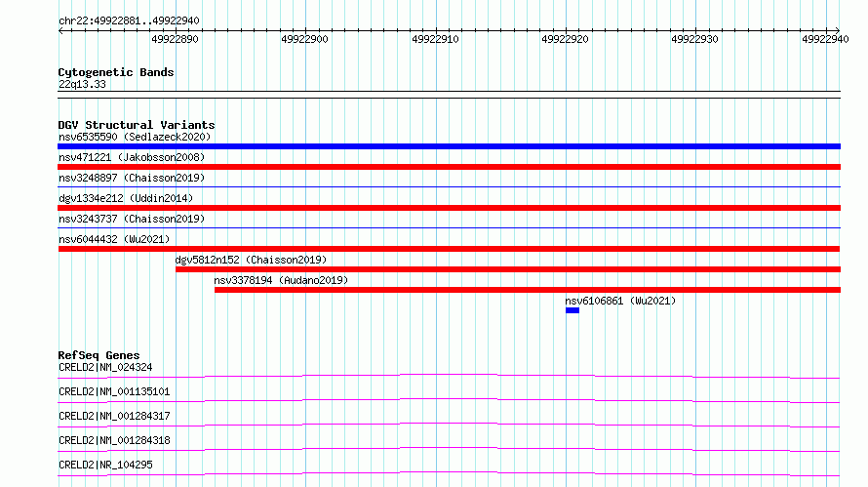The width and height of the screenshot is (868, 487).
Task: Click the red bar for nsv6044432
Action: [x=449, y=249]
